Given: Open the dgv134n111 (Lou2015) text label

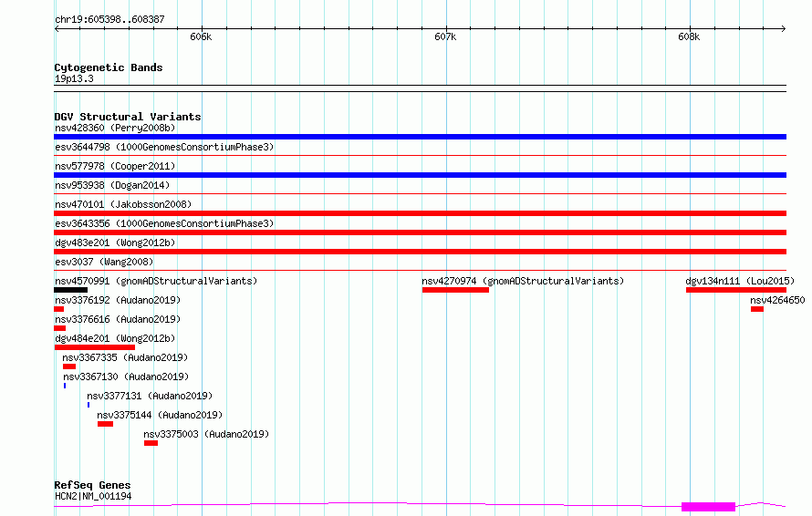Looking at the screenshot, I should click(x=740, y=281).
